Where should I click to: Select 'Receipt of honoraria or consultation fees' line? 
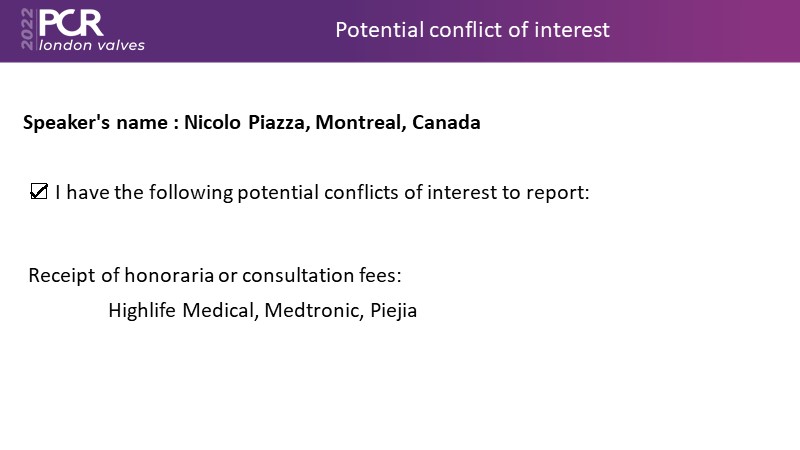pyautogui.click(x=215, y=276)
